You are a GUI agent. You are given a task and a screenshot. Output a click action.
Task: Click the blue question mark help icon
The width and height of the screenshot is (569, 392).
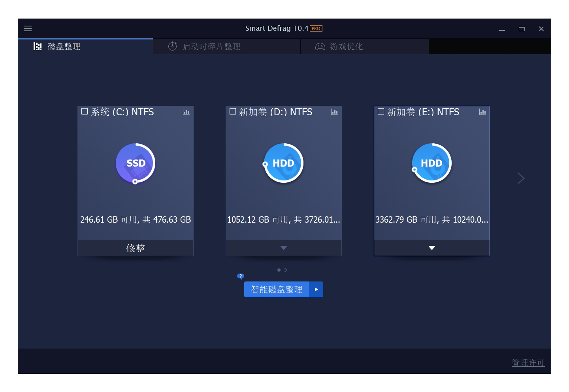click(x=241, y=276)
